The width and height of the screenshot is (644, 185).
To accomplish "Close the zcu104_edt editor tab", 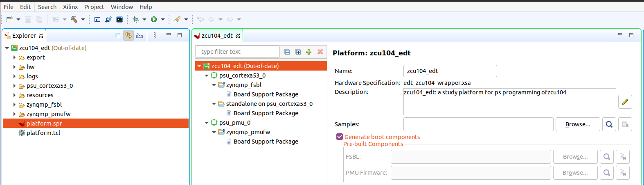I will coord(238,36).
